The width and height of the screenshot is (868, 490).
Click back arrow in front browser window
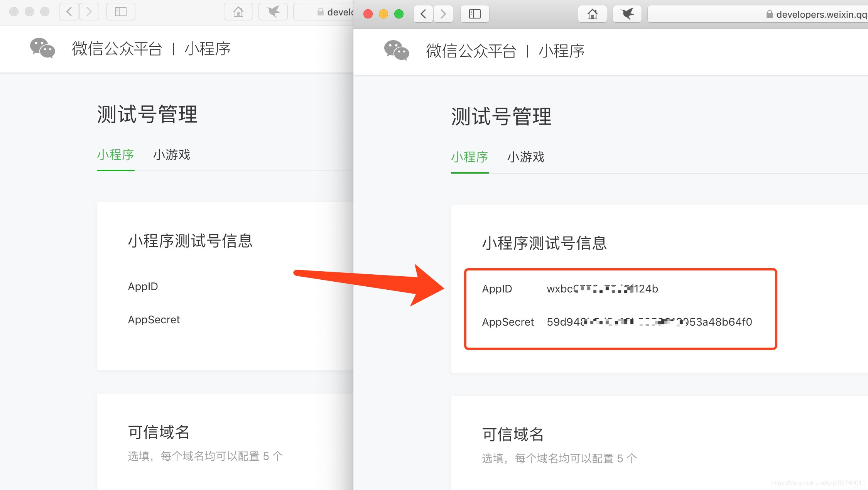423,14
